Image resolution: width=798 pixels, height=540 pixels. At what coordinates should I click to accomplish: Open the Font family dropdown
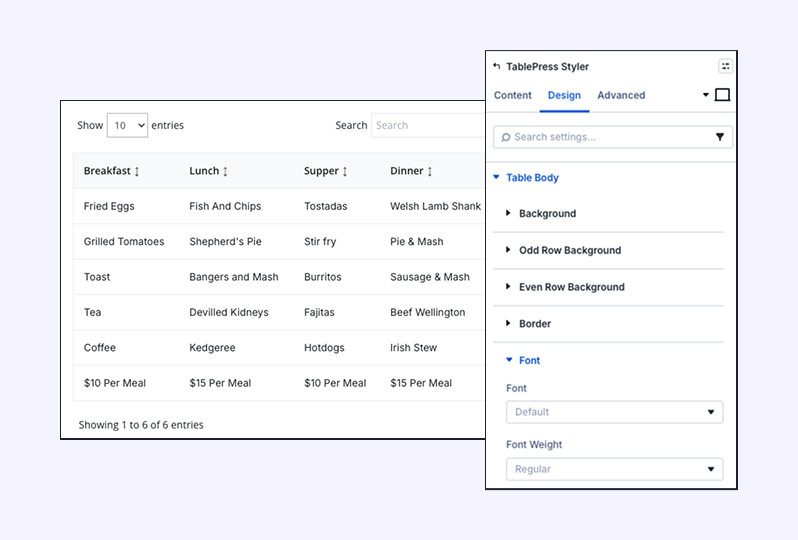click(x=614, y=412)
